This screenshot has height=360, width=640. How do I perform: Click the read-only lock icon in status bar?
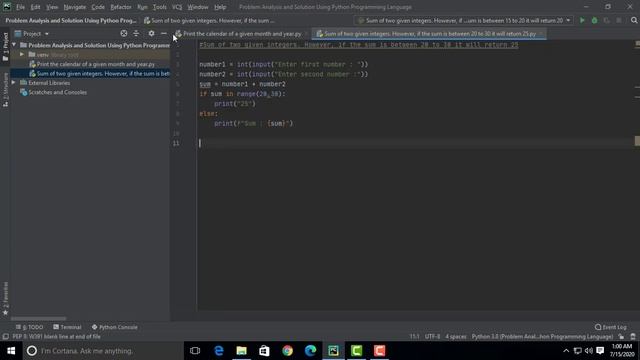point(621,337)
